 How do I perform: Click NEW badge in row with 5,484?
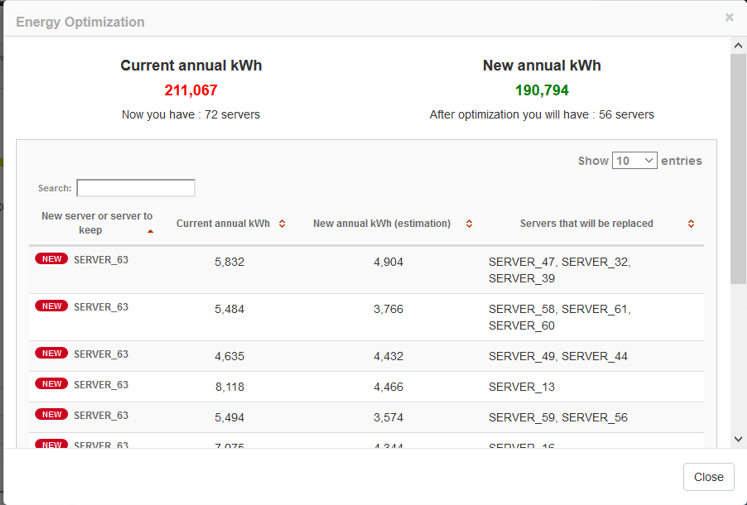[51, 306]
